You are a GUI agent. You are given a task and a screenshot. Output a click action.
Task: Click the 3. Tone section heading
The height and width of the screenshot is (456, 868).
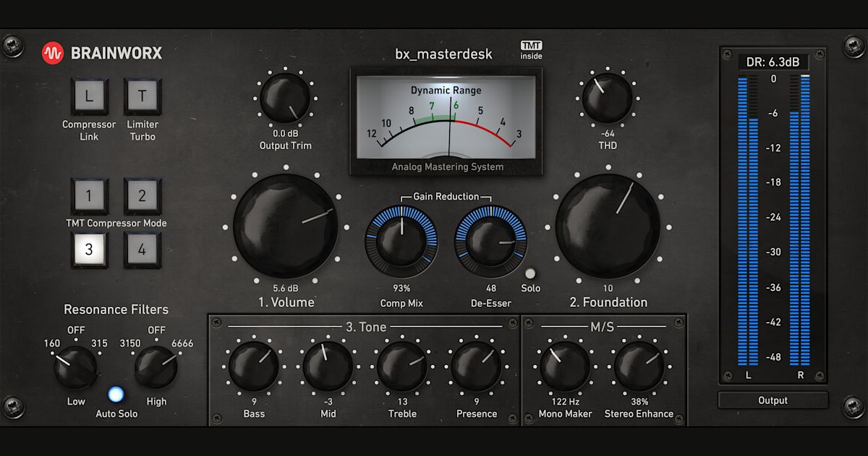tap(365, 327)
